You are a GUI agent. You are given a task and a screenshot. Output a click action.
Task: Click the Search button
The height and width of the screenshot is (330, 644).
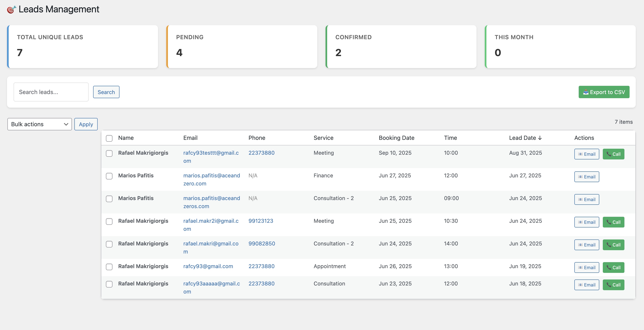click(106, 92)
